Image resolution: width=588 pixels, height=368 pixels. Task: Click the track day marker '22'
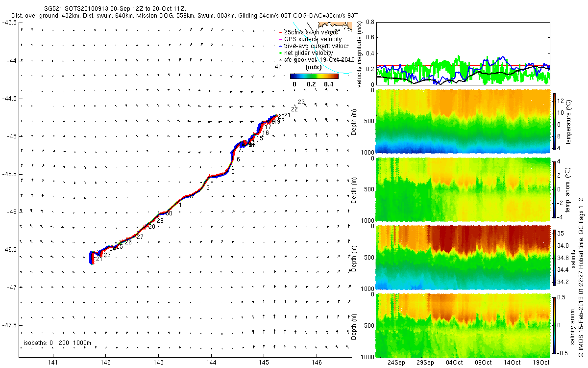294,109
